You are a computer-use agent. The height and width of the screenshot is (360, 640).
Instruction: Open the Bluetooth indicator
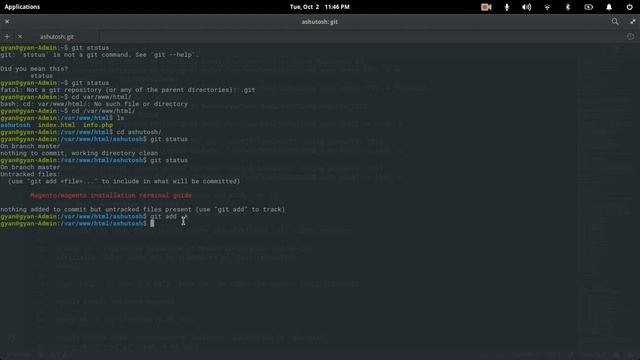point(568,7)
